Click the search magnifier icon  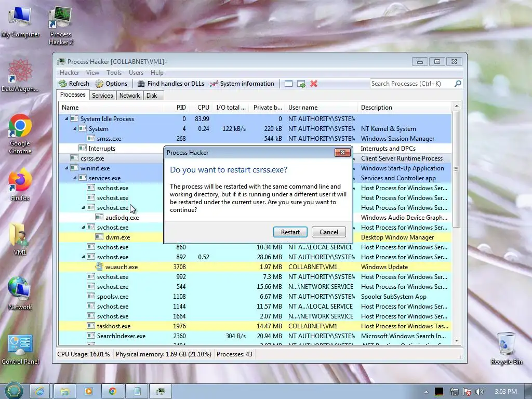pyautogui.click(x=458, y=84)
